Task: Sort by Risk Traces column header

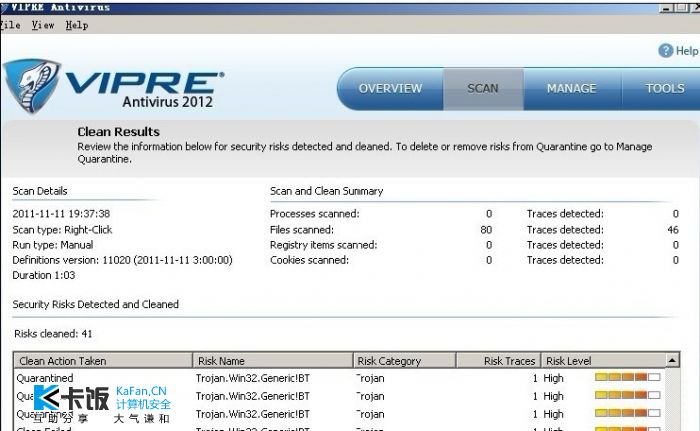Action: pyautogui.click(x=498, y=360)
